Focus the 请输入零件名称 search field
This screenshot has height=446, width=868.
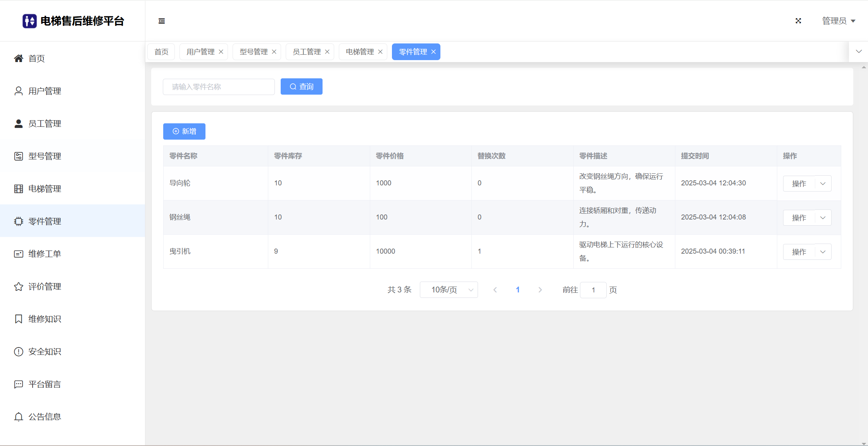pos(219,87)
